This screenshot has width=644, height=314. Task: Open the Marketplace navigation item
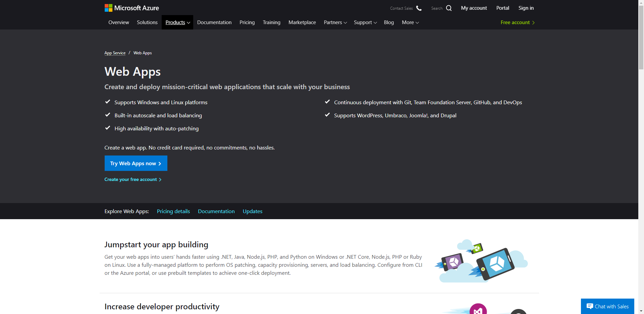coord(302,22)
